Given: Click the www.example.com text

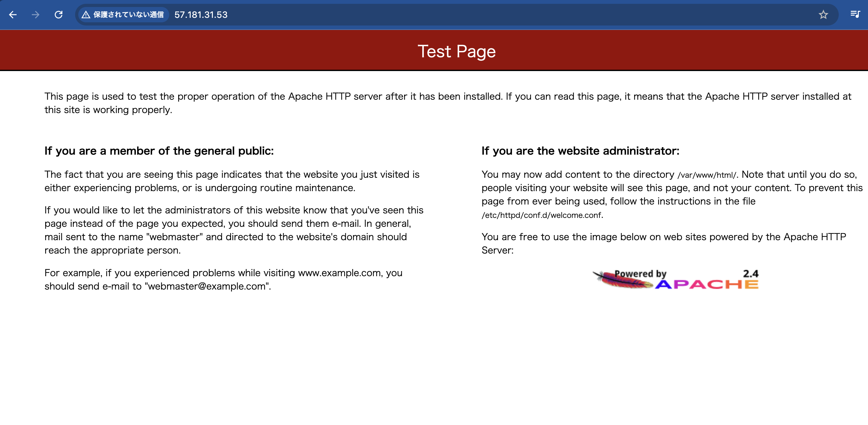Looking at the screenshot, I should (339, 273).
